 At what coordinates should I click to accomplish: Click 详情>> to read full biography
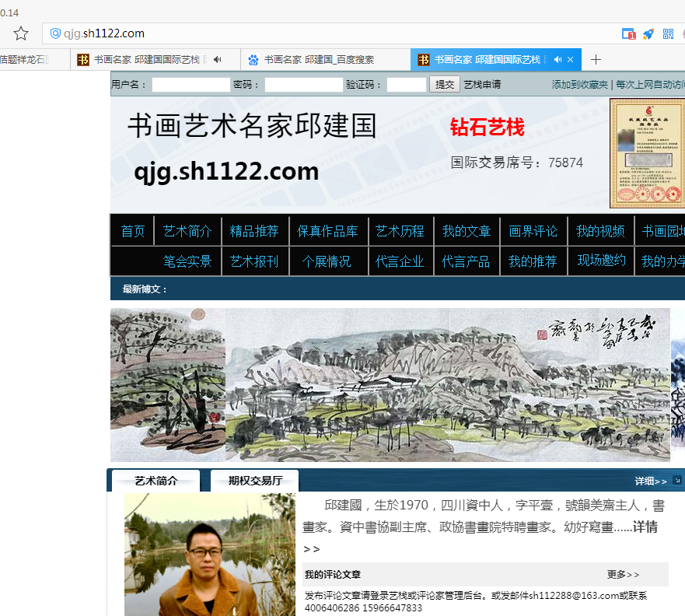(x=645, y=527)
